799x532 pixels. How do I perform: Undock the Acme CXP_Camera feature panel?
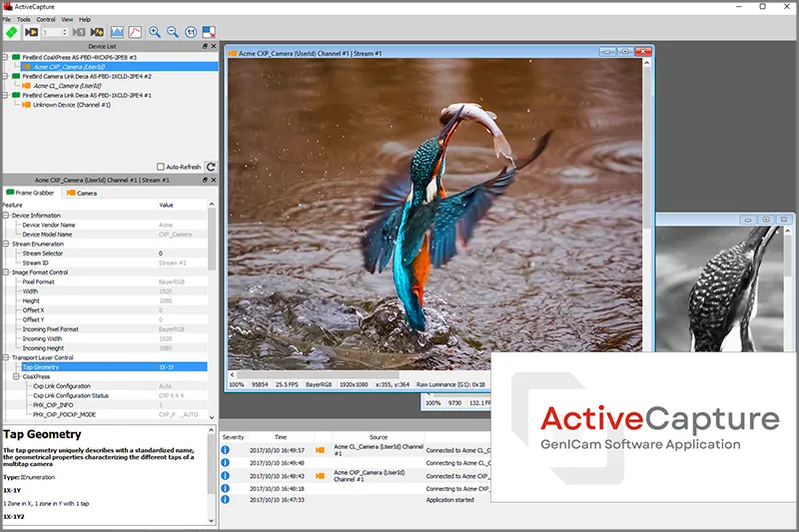(x=205, y=180)
